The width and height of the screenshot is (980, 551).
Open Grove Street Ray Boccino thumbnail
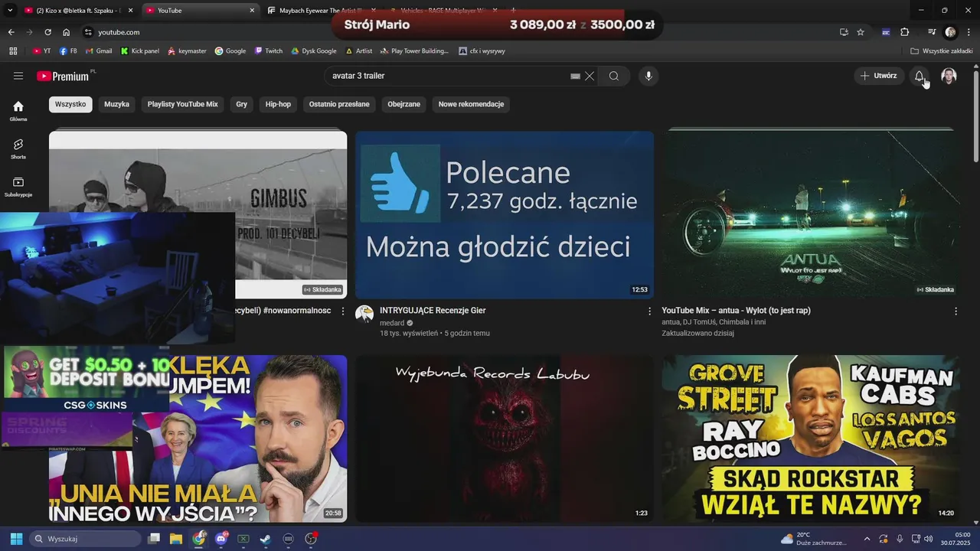coord(811,439)
